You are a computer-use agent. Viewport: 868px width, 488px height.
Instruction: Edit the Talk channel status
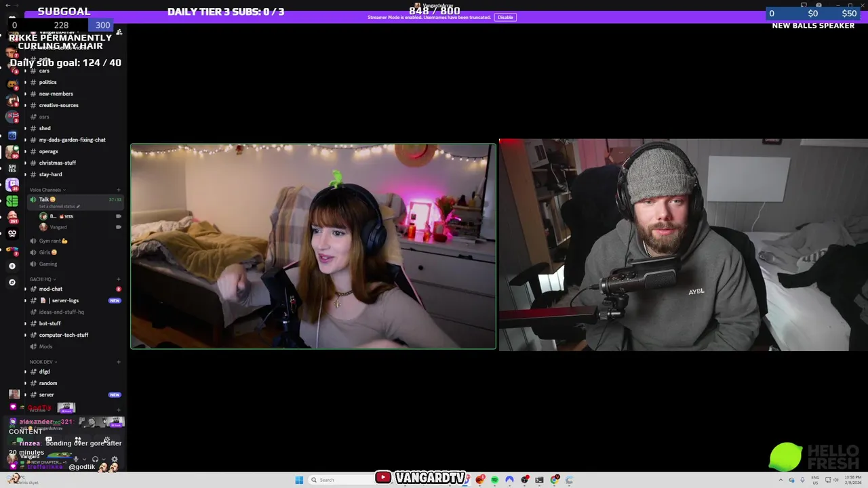(x=60, y=206)
